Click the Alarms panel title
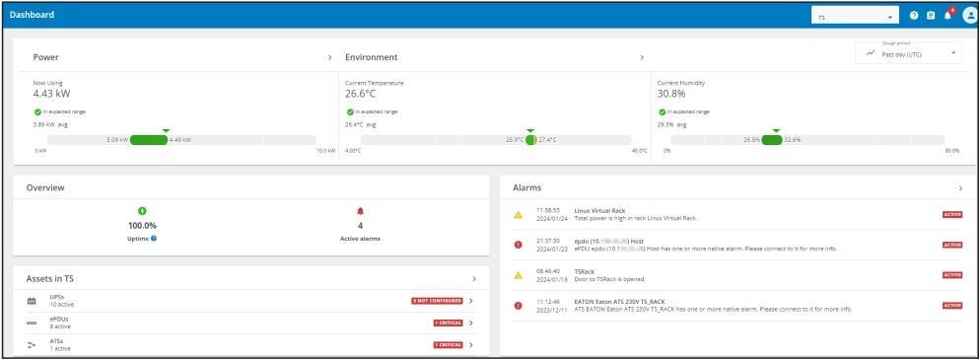 (526, 187)
